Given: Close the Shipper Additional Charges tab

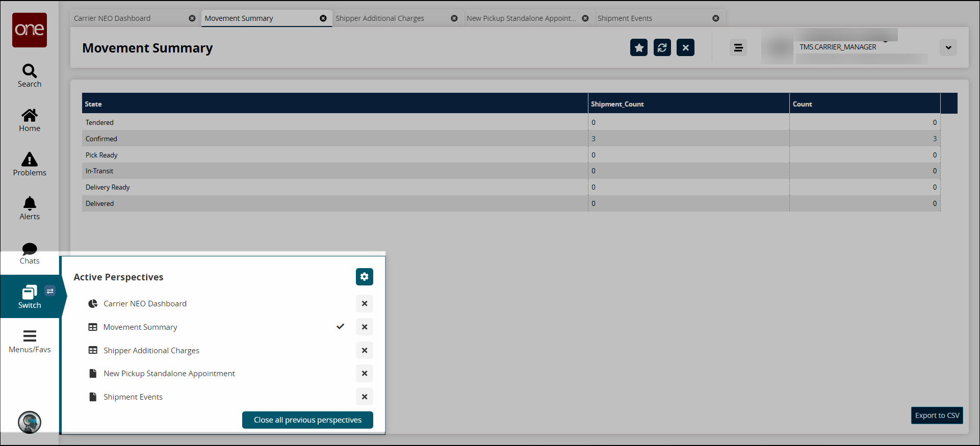Looking at the screenshot, I should pos(454,18).
